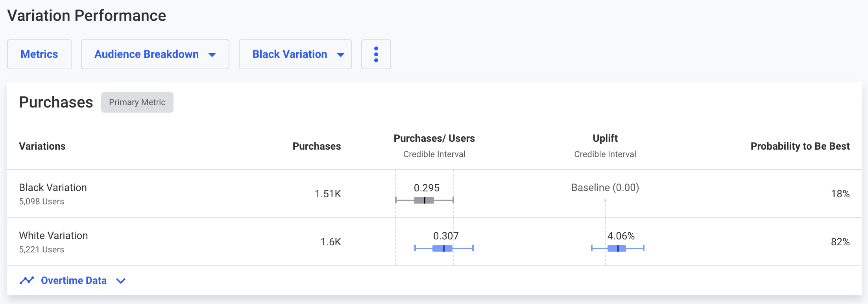868x304 pixels.
Task: Click the Purchases metric heading
Action: [x=56, y=102]
